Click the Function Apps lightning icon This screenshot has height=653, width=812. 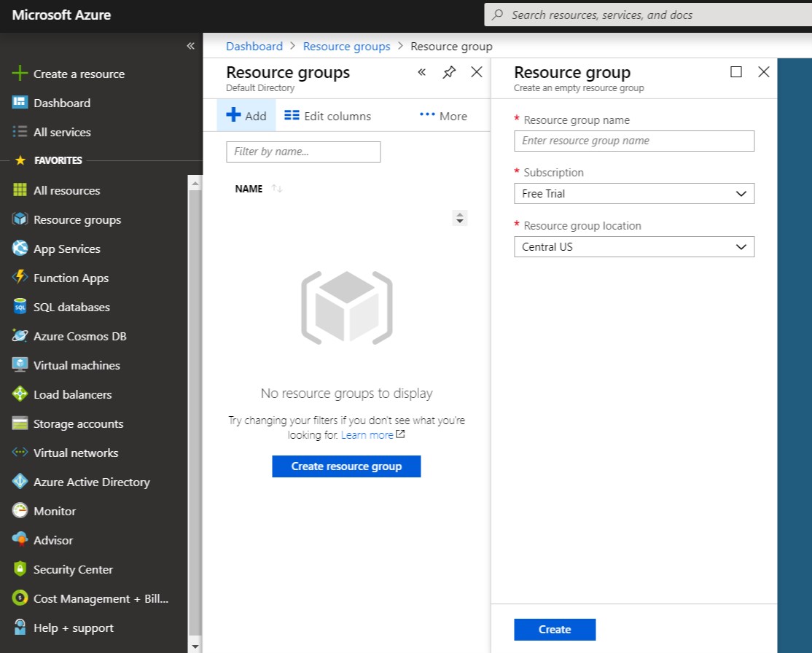click(20, 278)
